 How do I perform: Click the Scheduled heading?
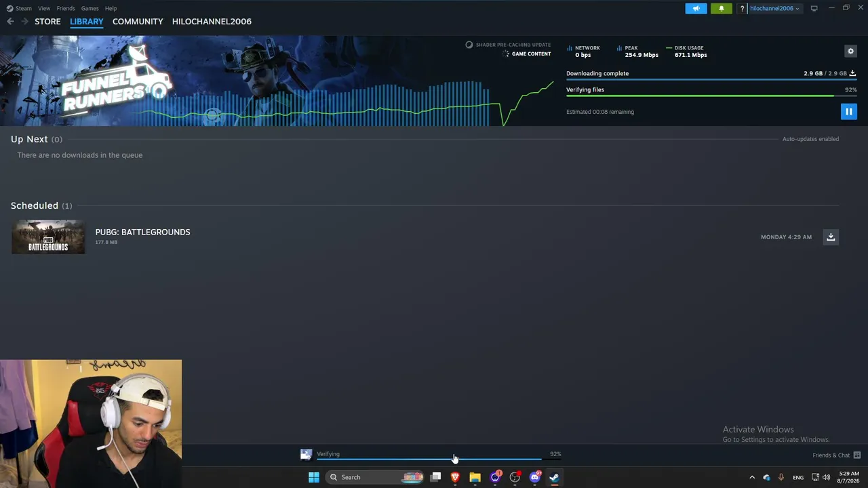(x=35, y=205)
